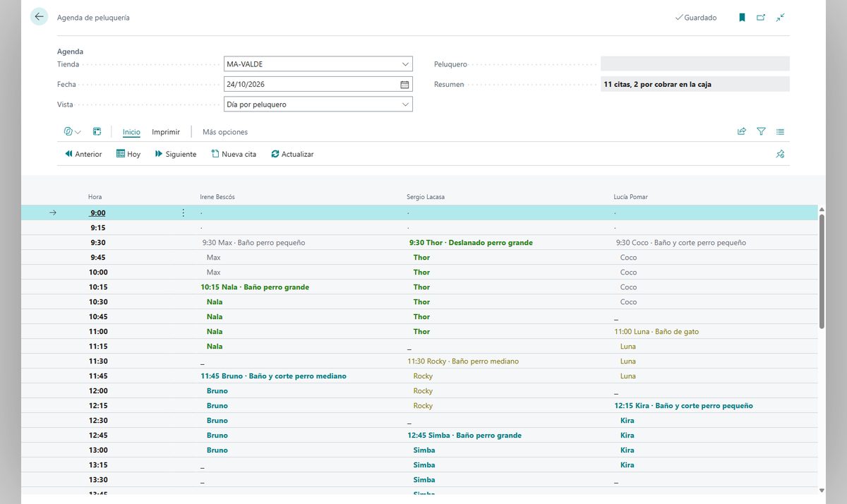
Task: Click the Peluquero field
Action: click(695, 64)
